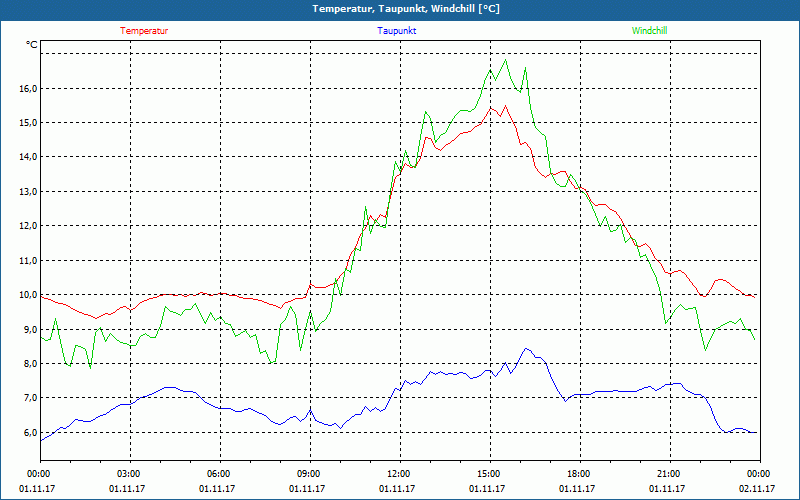Click the °C unit label on axis

coord(32,45)
